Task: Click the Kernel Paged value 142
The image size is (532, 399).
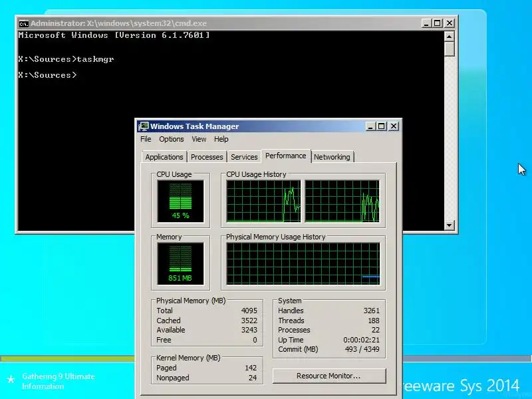Action: click(251, 368)
